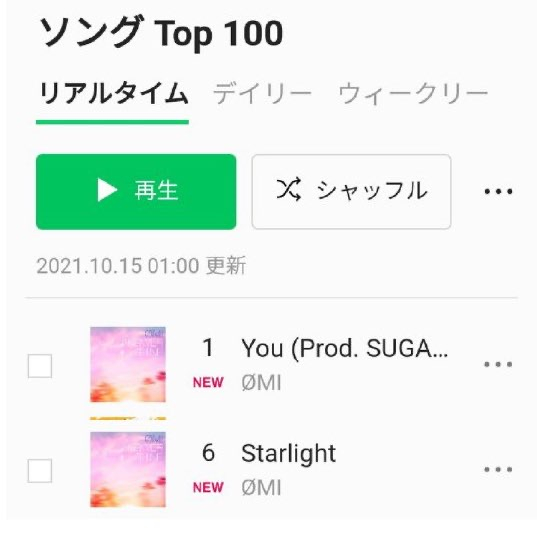Switch to the リアルタイム tab
This screenshot has width=537, height=533.
coord(113,94)
